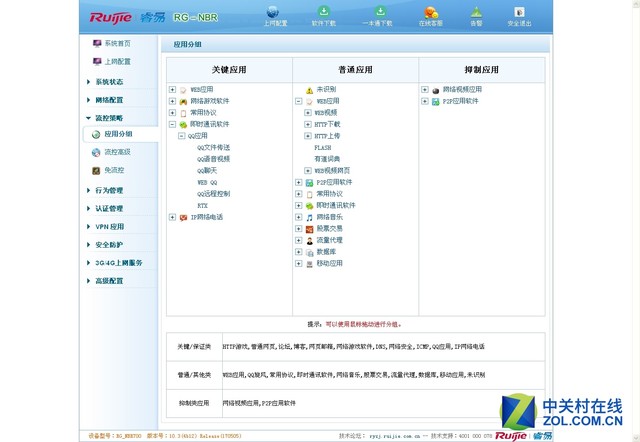Select 流控高级 under 流控策略
This screenshot has height=442, width=640.
click(117, 152)
